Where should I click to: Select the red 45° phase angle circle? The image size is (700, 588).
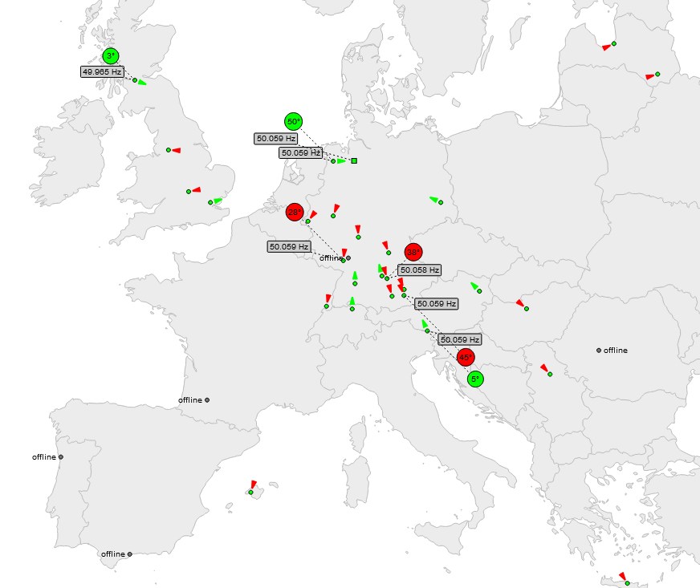click(466, 358)
